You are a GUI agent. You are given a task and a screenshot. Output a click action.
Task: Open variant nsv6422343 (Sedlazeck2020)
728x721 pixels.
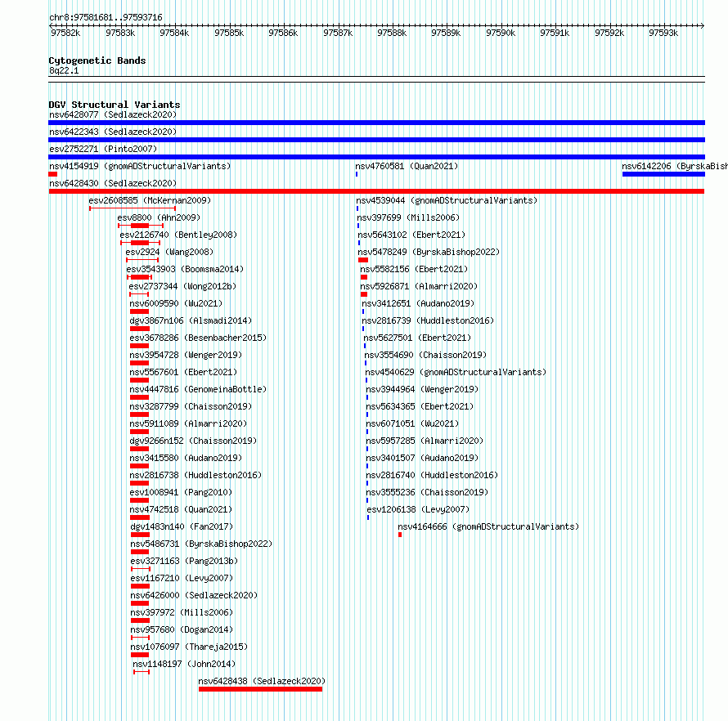(x=113, y=132)
